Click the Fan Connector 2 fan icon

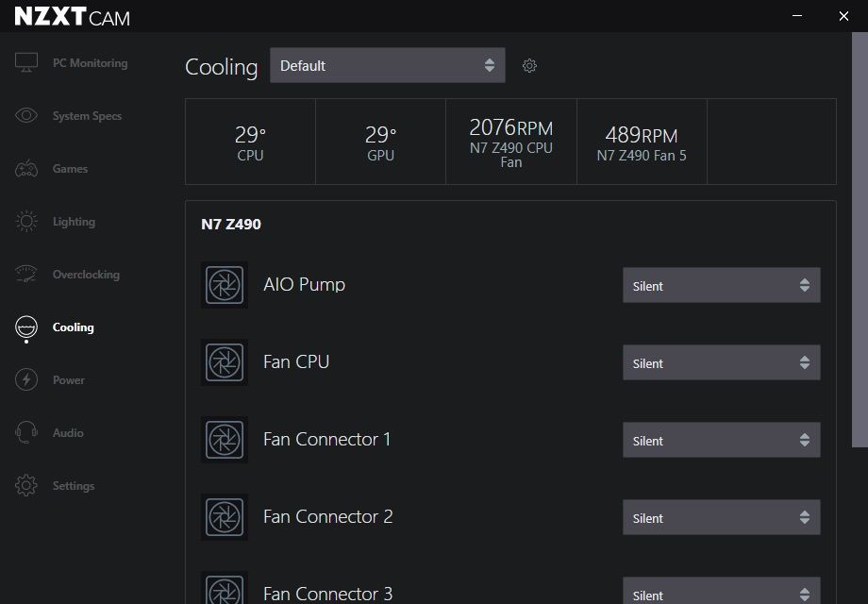(x=225, y=517)
